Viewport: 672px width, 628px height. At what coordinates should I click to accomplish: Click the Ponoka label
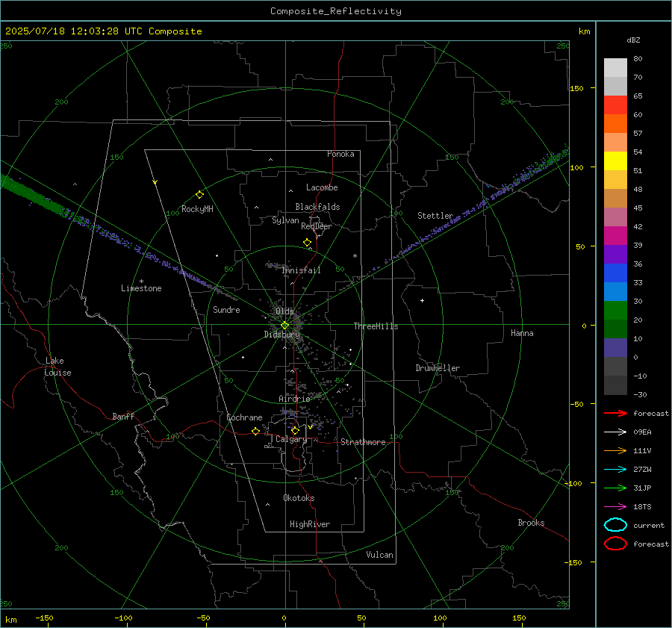pyautogui.click(x=340, y=154)
